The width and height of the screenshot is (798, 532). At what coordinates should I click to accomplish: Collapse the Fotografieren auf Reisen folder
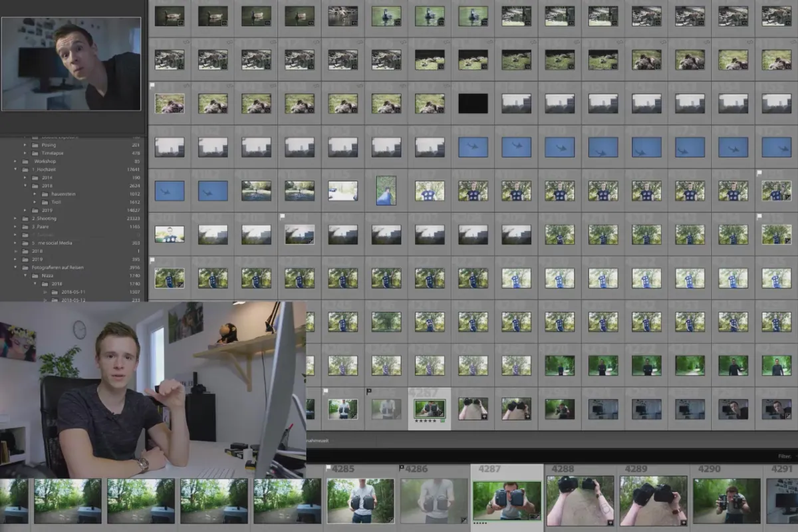[15, 267]
